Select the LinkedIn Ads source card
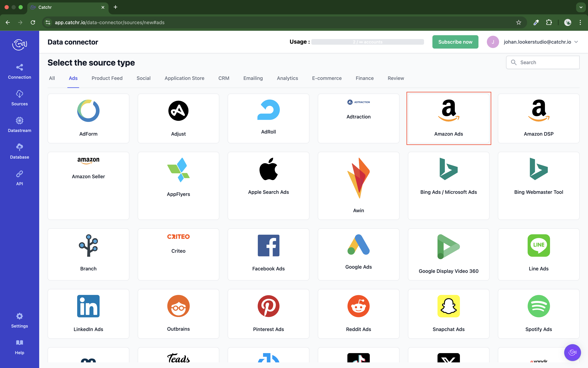 pos(88,314)
